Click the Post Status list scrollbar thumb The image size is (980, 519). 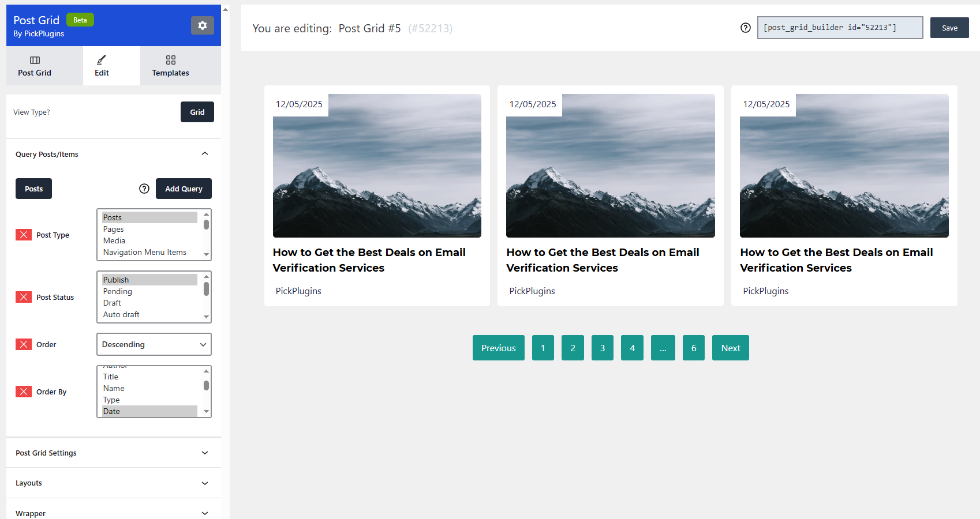206,289
